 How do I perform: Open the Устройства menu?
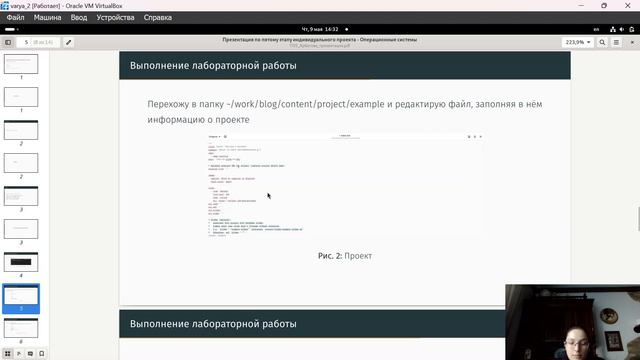click(x=115, y=18)
